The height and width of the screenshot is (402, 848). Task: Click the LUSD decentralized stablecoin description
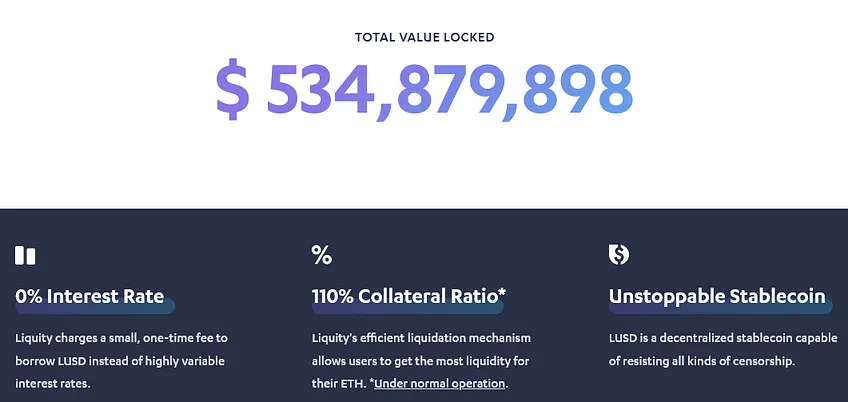tap(723, 350)
